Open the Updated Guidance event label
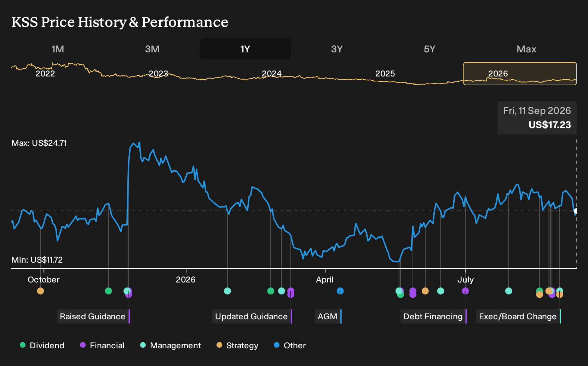Viewport: 588px width, 366px height. pos(252,316)
